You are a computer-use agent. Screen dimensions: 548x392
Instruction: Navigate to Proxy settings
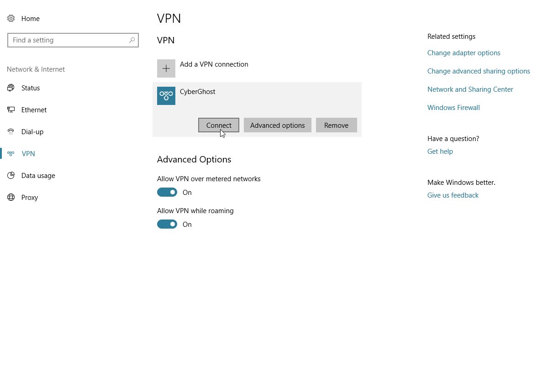(30, 198)
